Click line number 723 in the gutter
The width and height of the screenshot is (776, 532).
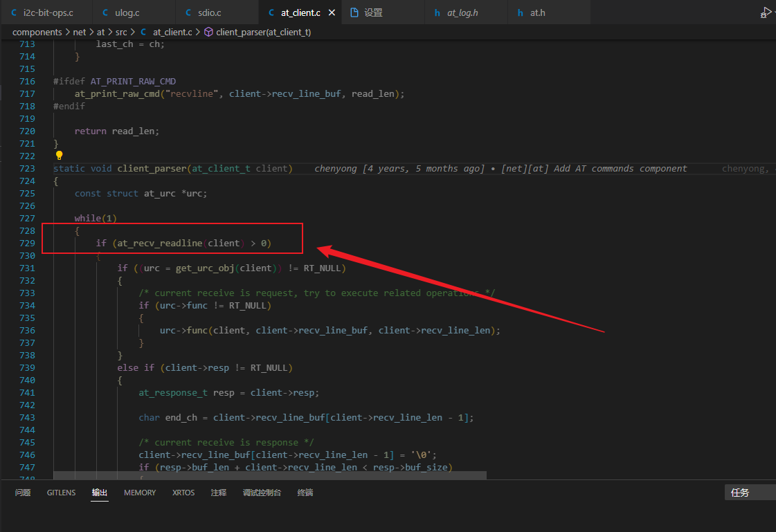point(27,169)
